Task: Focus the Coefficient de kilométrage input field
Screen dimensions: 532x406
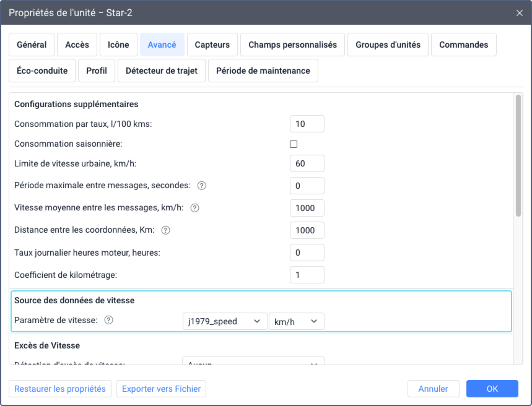Action: 307,275
